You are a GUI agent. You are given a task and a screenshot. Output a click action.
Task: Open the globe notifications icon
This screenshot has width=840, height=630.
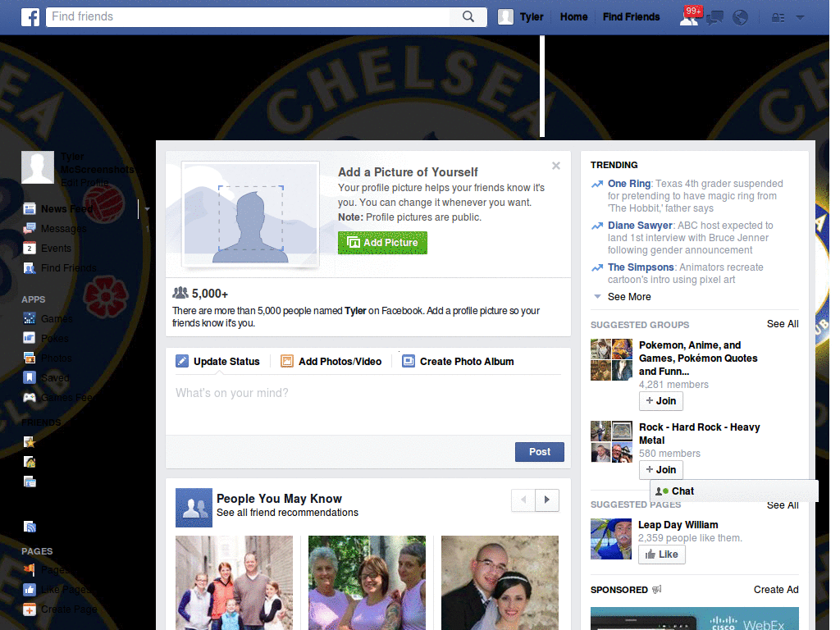click(x=740, y=18)
